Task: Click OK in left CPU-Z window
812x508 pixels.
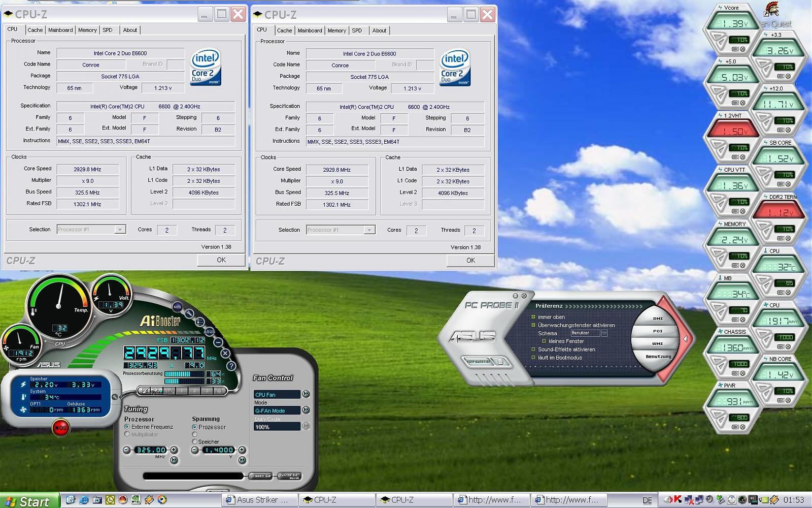Action: tap(221, 260)
